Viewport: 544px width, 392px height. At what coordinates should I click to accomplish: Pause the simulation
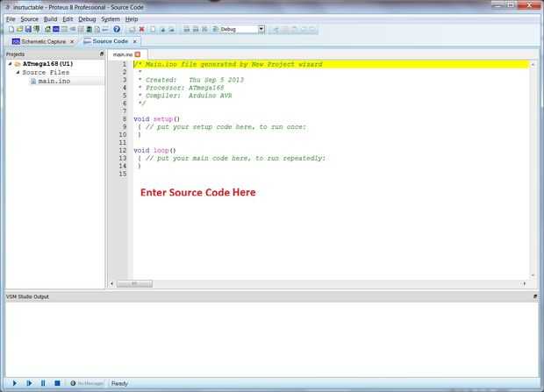[43, 383]
